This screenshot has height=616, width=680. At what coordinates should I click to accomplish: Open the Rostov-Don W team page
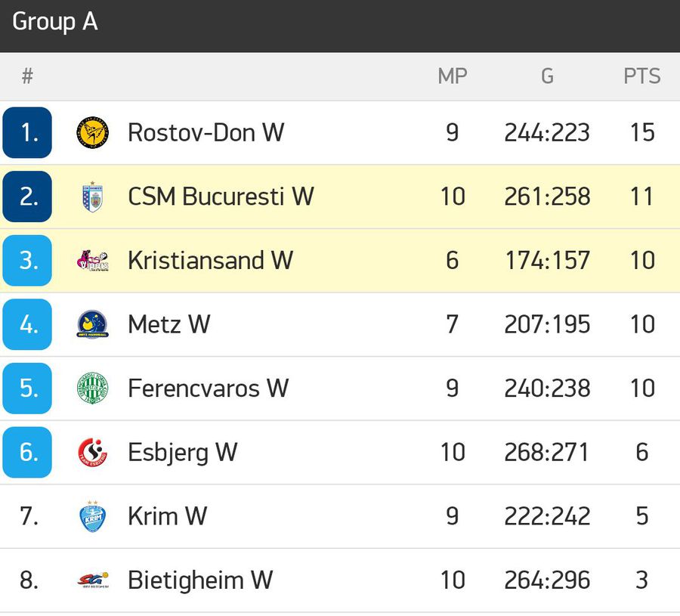206,133
